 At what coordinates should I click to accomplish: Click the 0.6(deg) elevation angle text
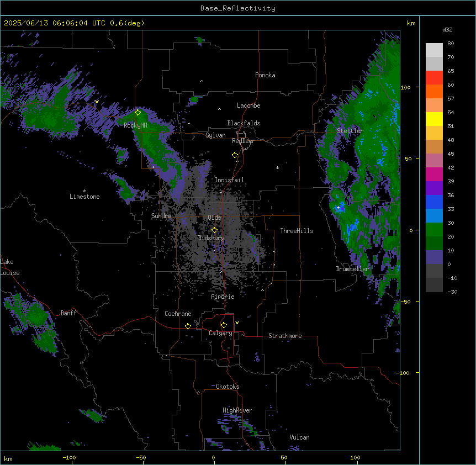click(x=127, y=23)
